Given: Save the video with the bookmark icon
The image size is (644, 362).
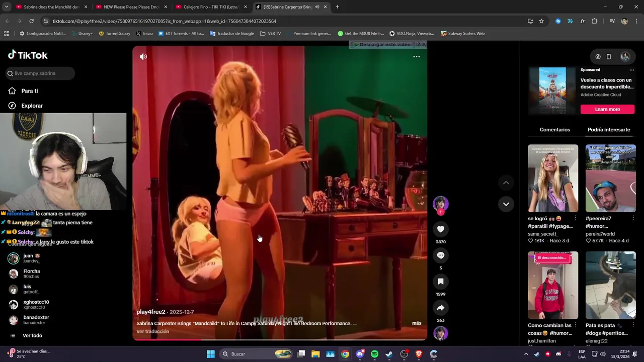Looking at the screenshot, I should coord(440,282).
